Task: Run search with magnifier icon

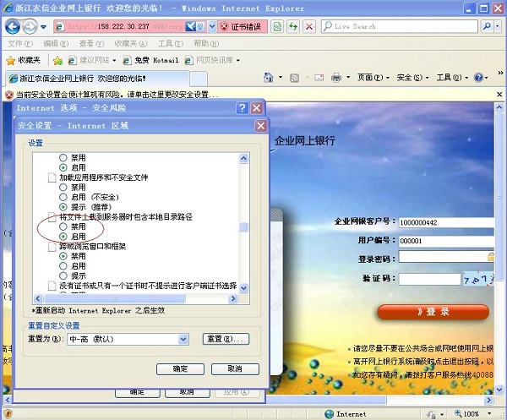Action: pos(487,26)
